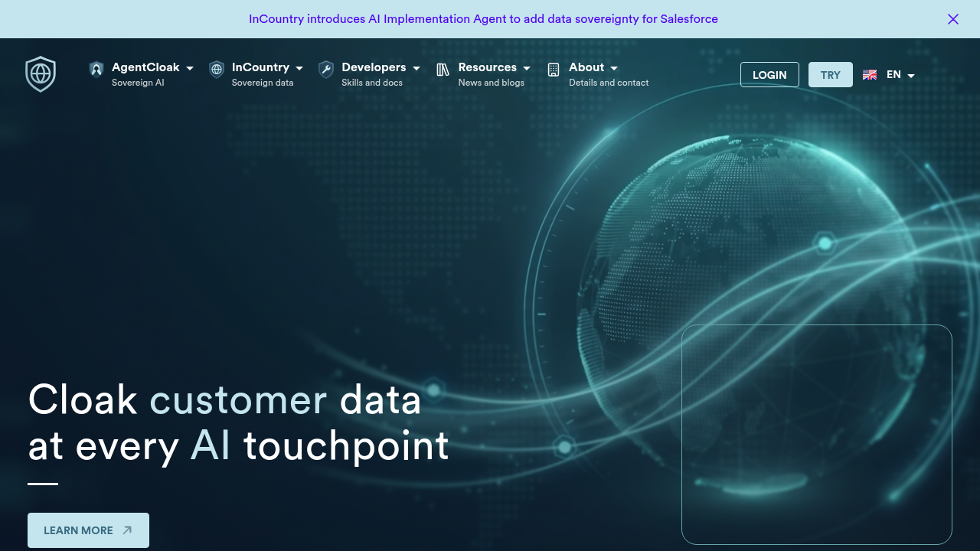Click the TRY button

point(831,75)
